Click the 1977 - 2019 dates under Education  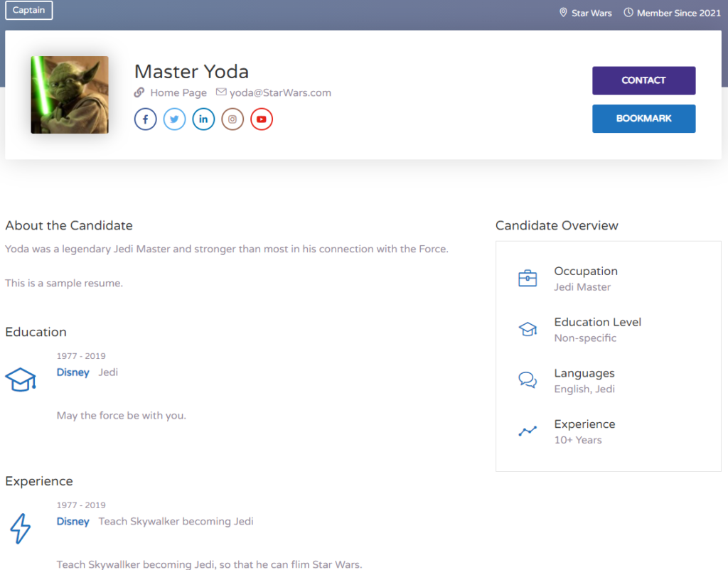click(81, 356)
